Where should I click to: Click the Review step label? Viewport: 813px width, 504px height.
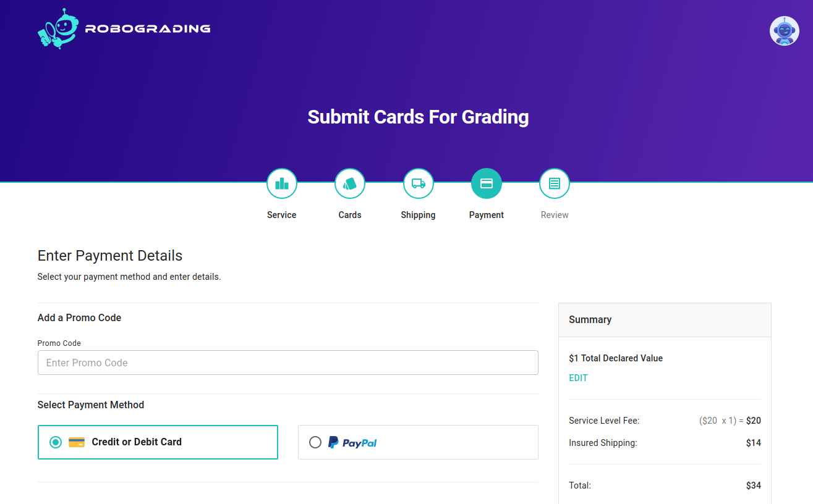[555, 215]
